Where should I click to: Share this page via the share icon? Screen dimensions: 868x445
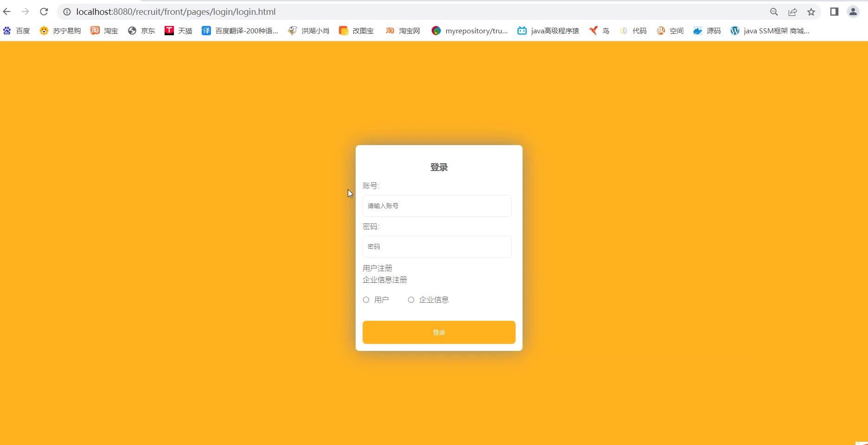click(792, 12)
